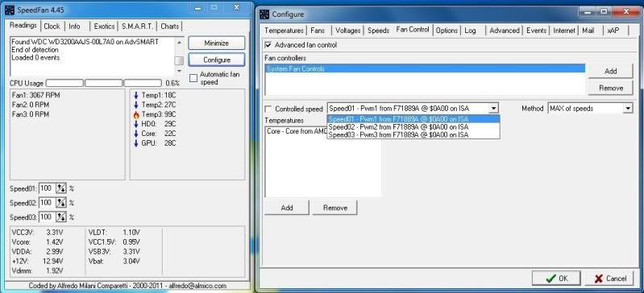This screenshot has width=644, height=293.
Task: Enable the Automatic fan speed checkbox
Action: click(193, 78)
